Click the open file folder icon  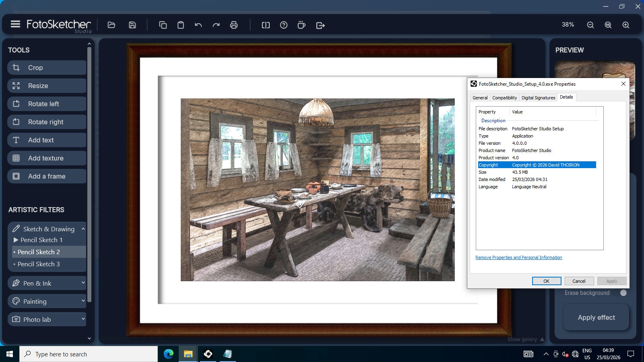tap(111, 25)
